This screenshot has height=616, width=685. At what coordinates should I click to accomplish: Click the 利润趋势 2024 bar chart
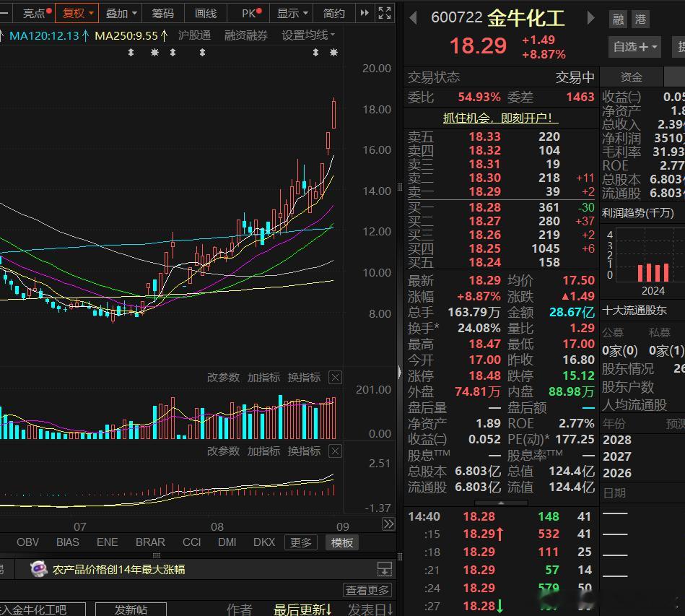pos(653,273)
